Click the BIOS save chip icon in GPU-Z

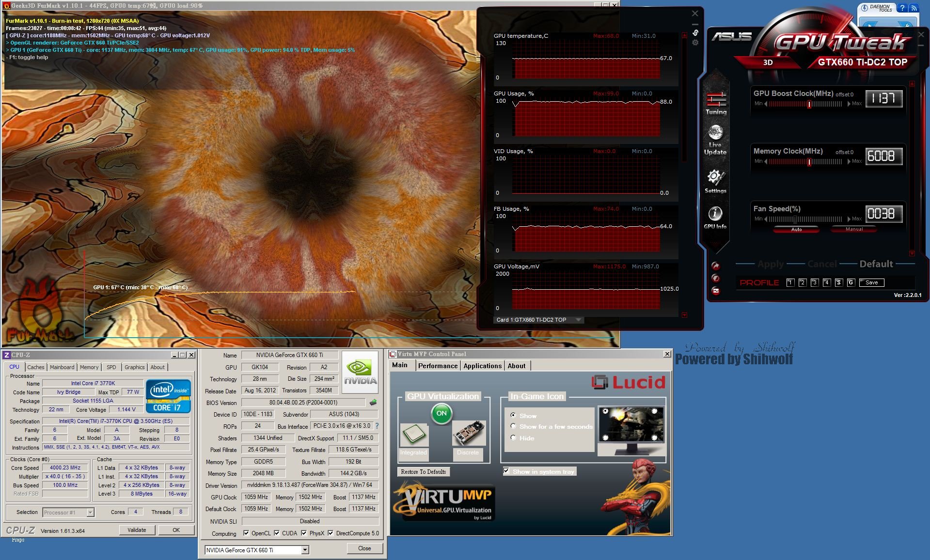click(x=373, y=403)
